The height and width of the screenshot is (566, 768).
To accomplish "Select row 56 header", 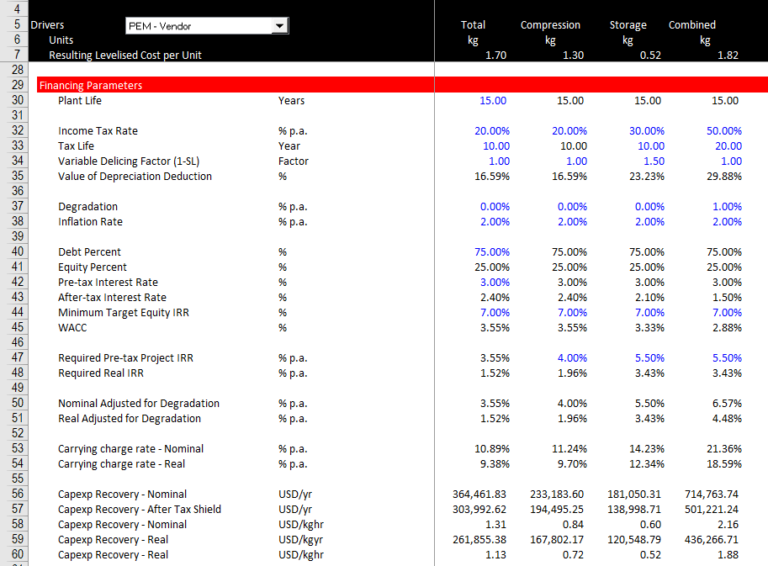I will (x=17, y=494).
